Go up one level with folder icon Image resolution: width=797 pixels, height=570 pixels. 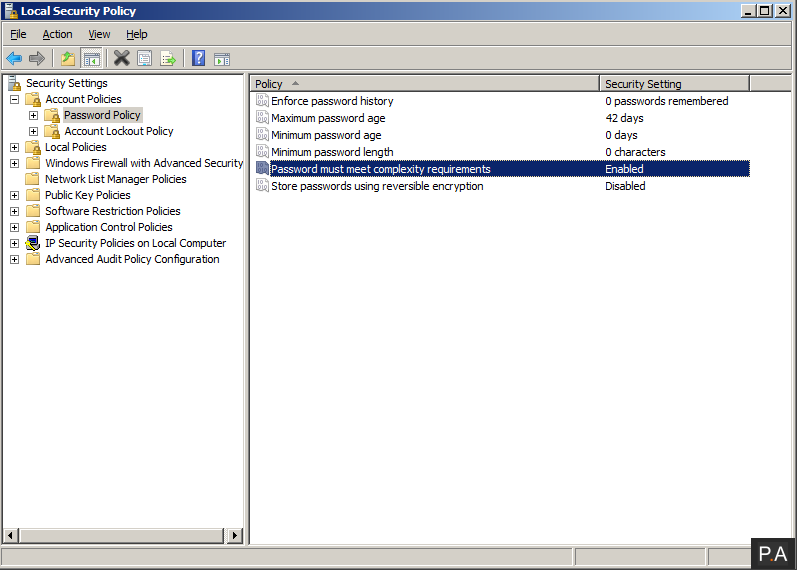[x=68, y=58]
